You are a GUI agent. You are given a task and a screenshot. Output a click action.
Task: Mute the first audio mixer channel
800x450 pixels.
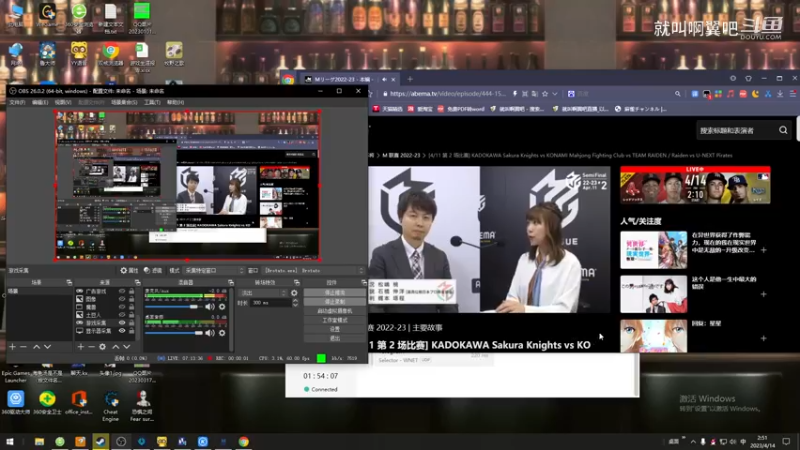tap(210, 307)
